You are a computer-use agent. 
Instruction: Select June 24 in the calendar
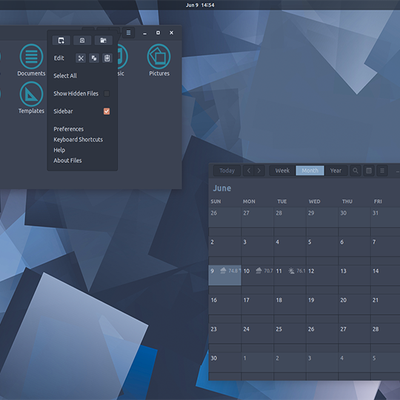[257, 333]
